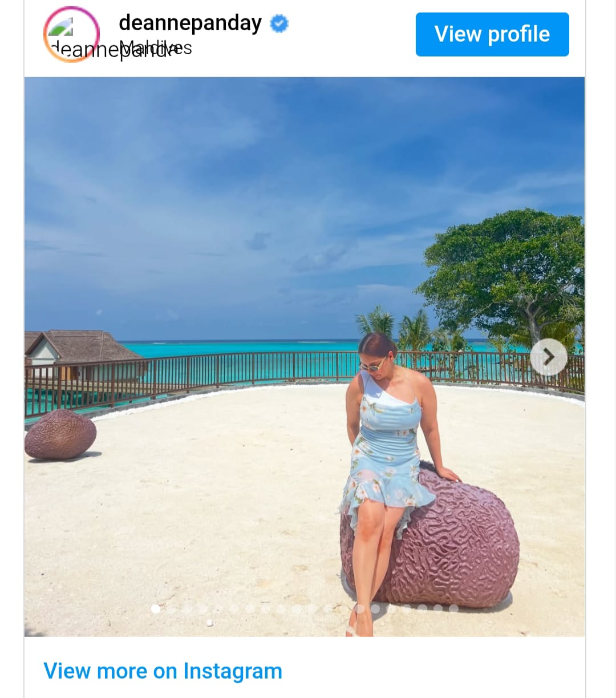Screen dimensions: 616x698
Task: Click the View profile button
Action: 492,34
